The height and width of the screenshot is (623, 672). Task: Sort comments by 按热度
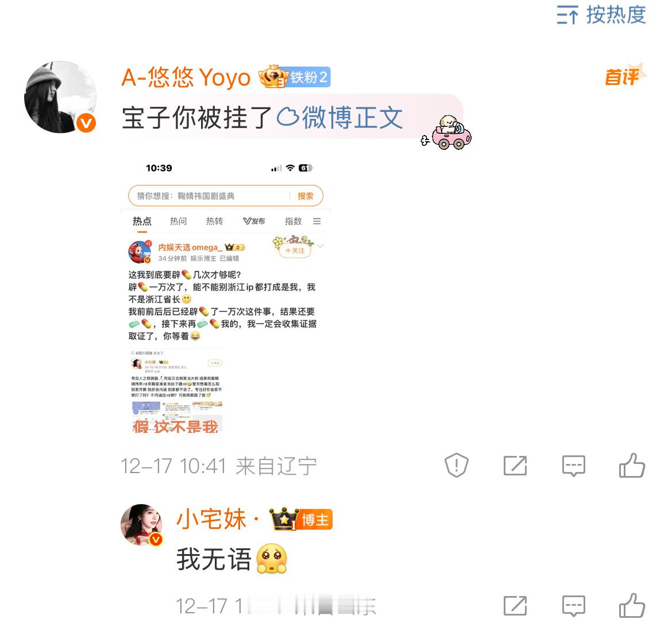[x=601, y=15]
